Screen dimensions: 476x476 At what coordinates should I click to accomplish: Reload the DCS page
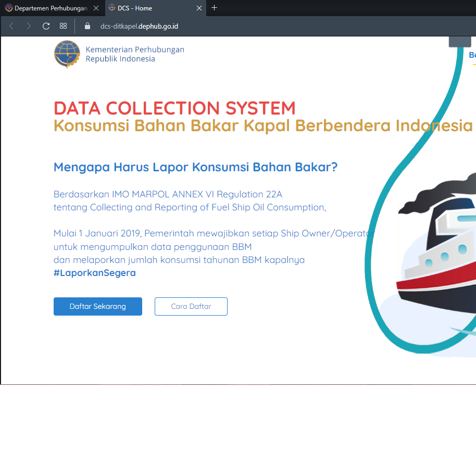[x=46, y=26]
